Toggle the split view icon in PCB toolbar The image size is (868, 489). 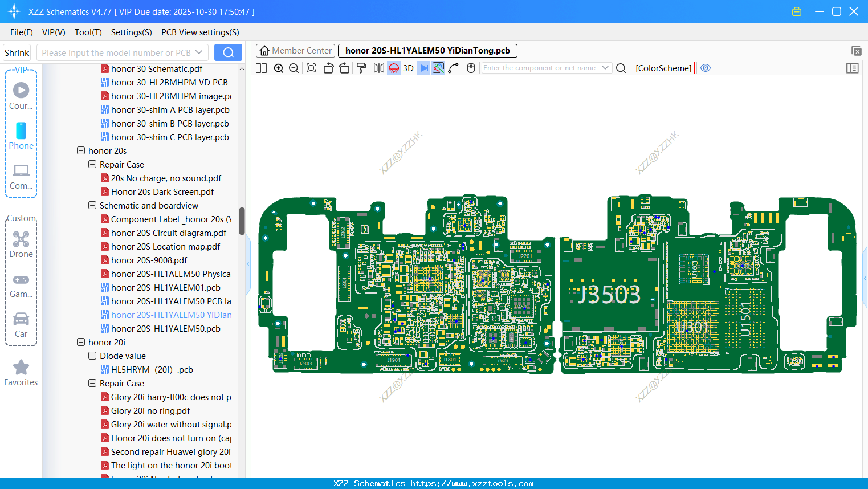(x=262, y=68)
